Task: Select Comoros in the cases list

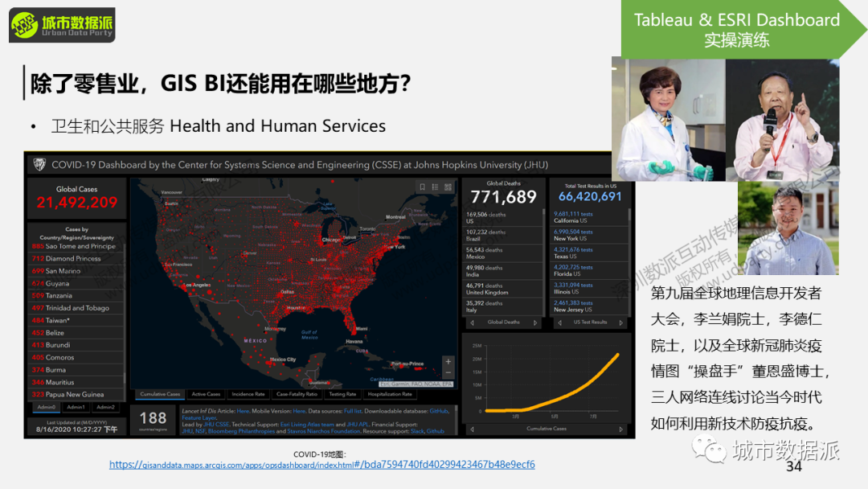Action: pyautogui.click(x=76, y=357)
